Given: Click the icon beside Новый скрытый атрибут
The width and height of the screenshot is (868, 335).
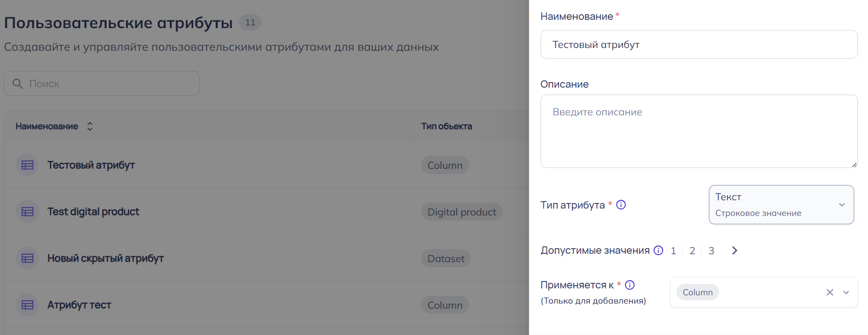Looking at the screenshot, I should click(x=28, y=258).
